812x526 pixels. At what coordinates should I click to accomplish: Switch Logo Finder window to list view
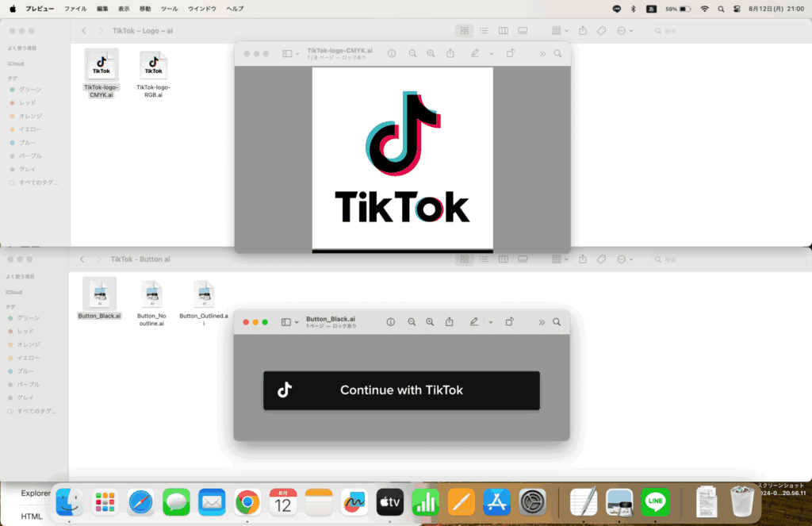click(x=484, y=31)
